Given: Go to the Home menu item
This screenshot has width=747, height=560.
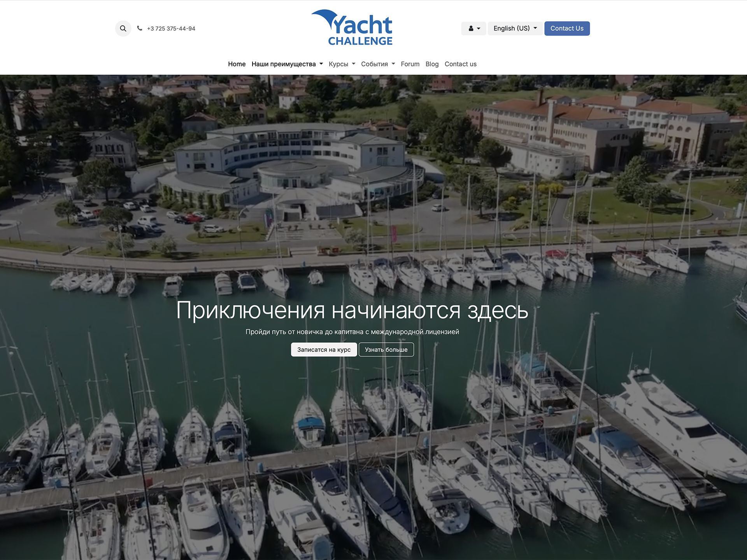Looking at the screenshot, I should 237,64.
